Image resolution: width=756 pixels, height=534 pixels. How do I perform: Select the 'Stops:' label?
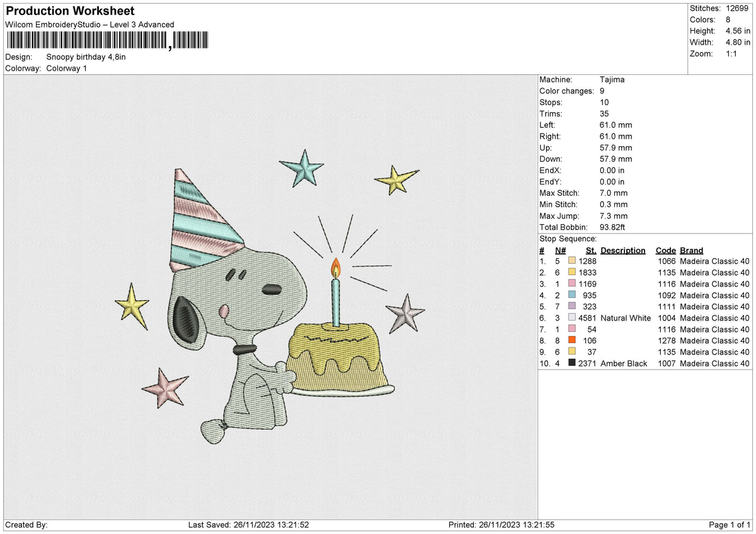tap(551, 102)
